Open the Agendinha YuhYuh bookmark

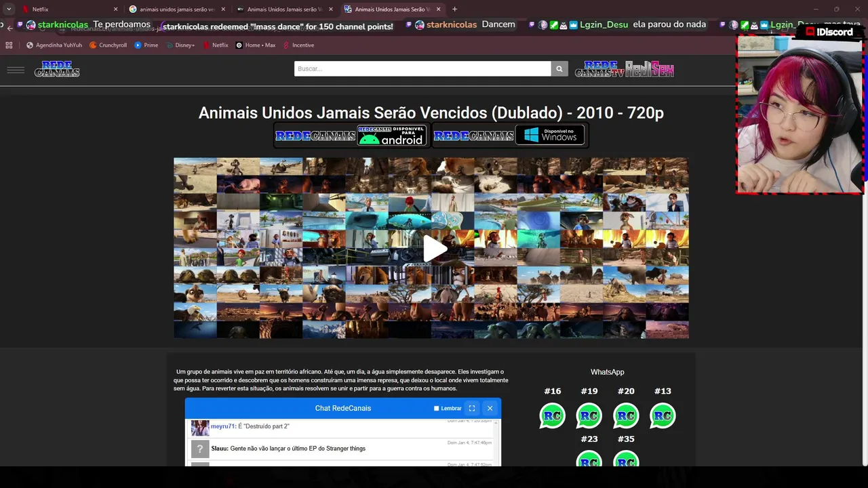point(54,45)
